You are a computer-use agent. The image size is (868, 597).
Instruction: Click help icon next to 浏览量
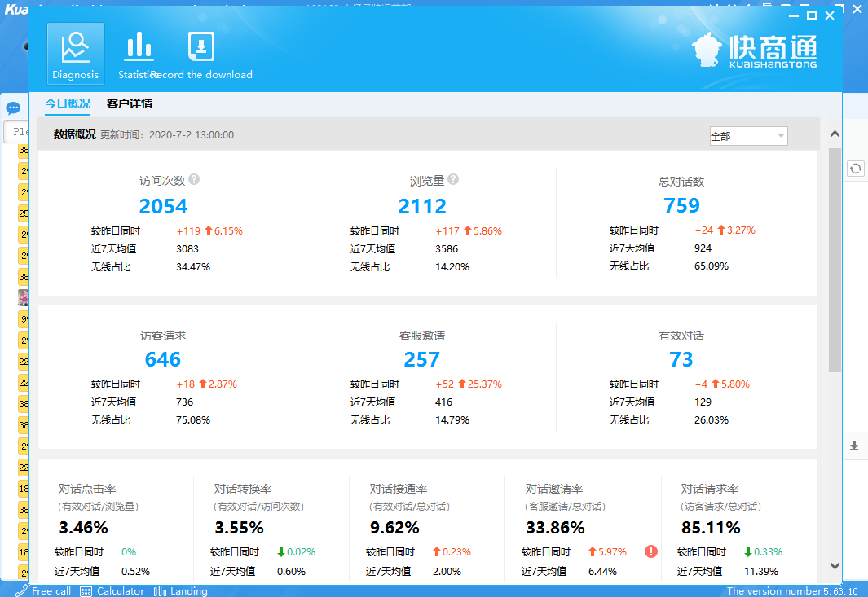coord(453,180)
